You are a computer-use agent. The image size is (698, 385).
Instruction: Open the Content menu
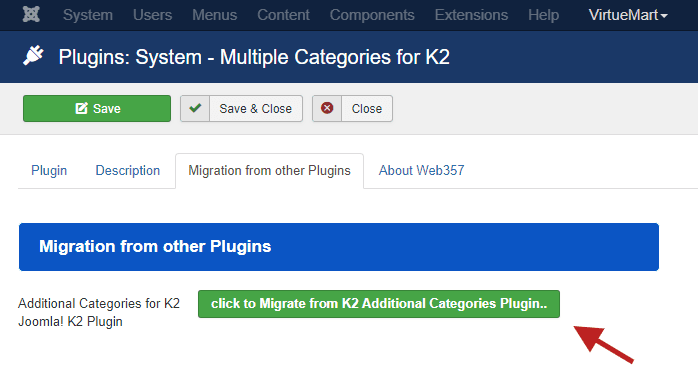pos(283,15)
